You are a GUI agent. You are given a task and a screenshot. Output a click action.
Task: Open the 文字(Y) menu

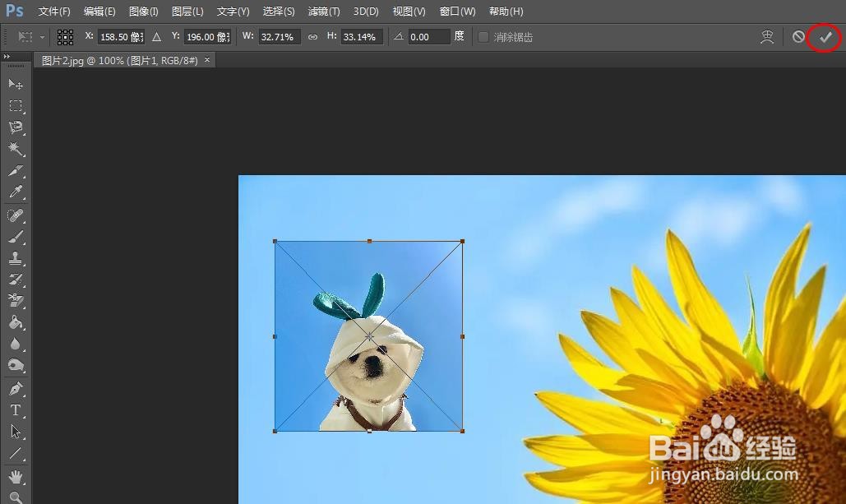(x=233, y=12)
